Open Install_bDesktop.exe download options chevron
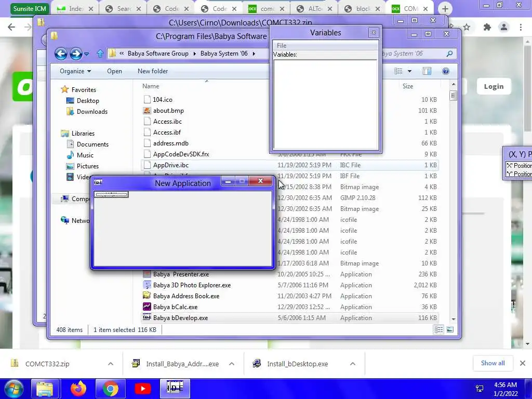 coord(353,364)
